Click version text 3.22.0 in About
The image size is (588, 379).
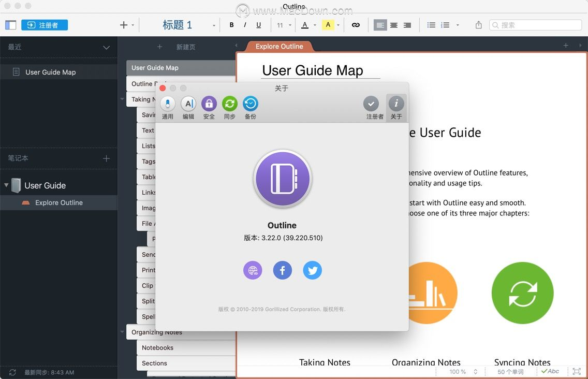point(283,238)
